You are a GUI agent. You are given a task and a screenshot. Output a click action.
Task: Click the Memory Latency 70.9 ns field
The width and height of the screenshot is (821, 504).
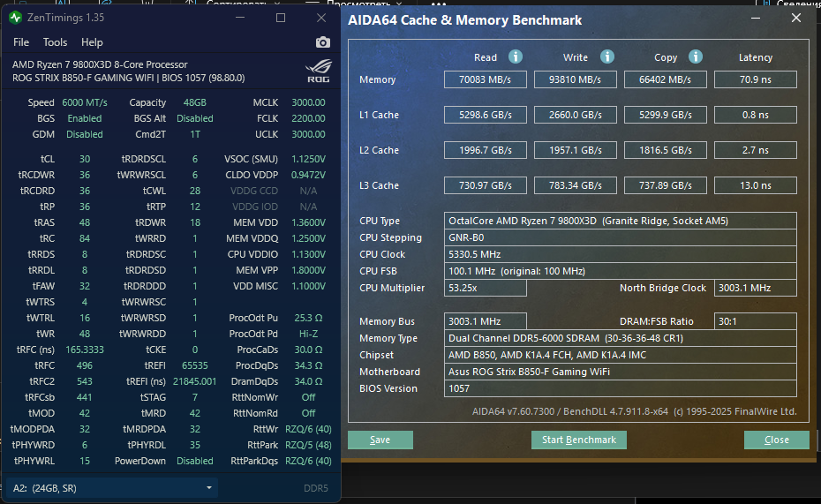755,79
